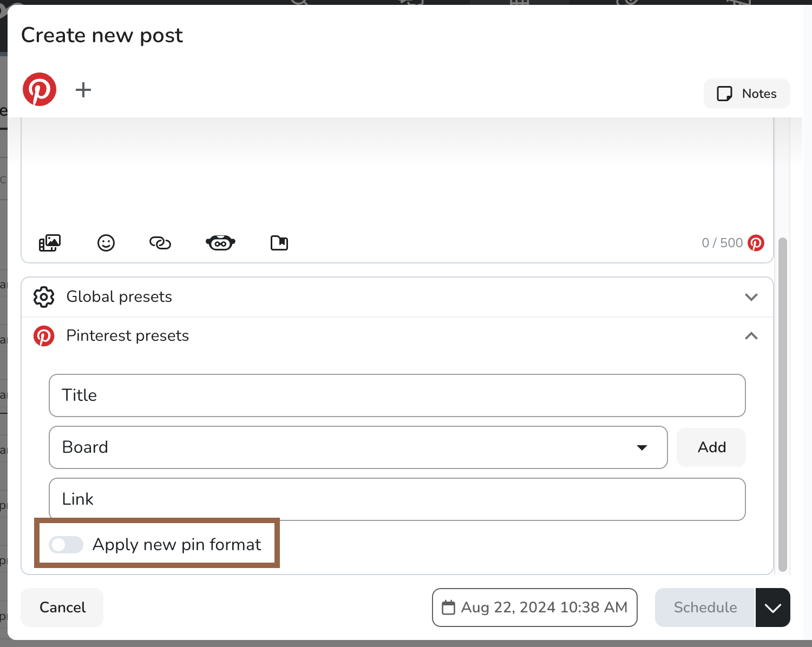Open the AI assistant robot icon

coord(220,243)
